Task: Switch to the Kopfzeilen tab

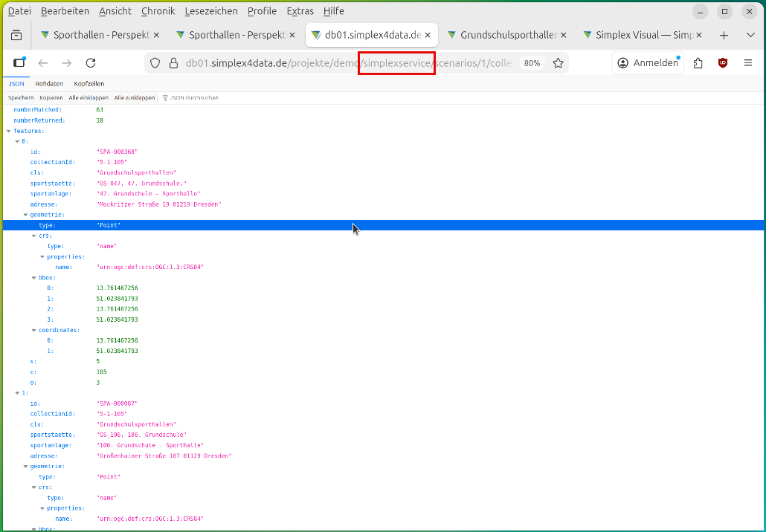Action: (89, 84)
